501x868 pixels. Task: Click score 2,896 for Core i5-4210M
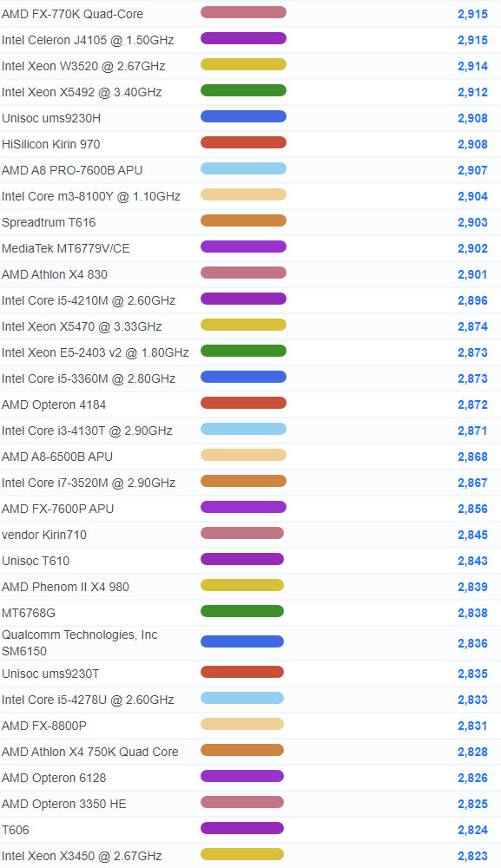472,300
